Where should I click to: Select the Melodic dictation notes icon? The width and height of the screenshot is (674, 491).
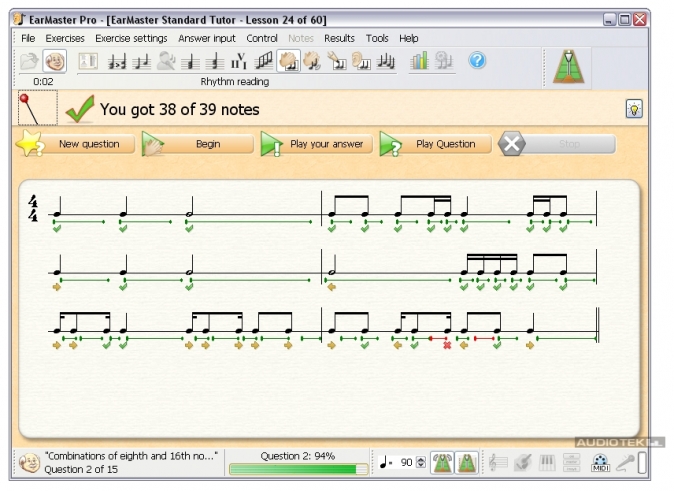click(386, 61)
